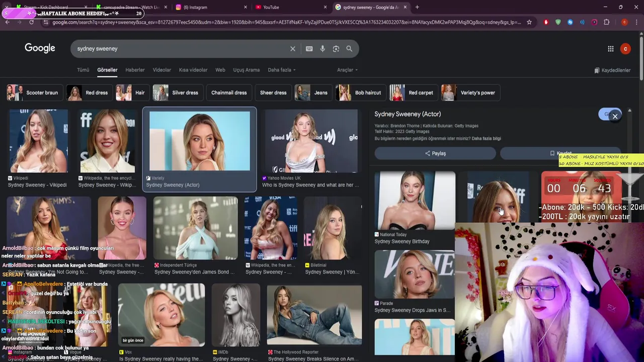644x362 pixels.
Task: Click the Paylaş share button
Action: pos(435,153)
